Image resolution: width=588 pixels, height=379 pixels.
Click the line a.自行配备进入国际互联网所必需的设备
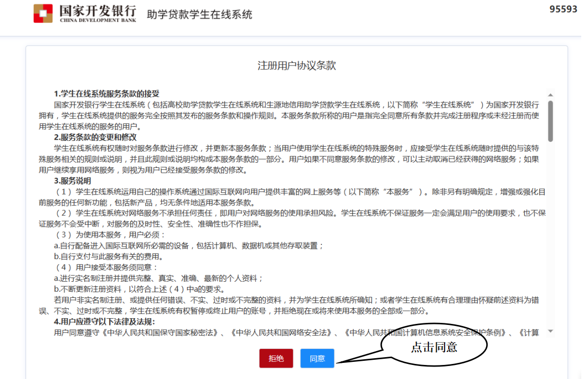[x=189, y=245]
